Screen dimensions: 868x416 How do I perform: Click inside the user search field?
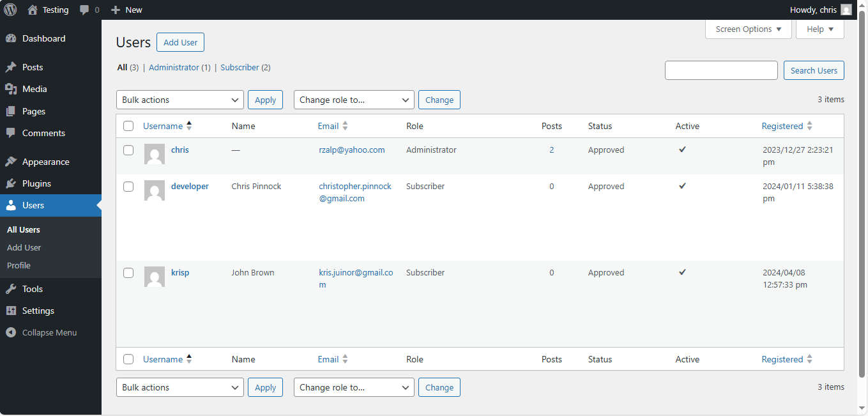point(721,70)
